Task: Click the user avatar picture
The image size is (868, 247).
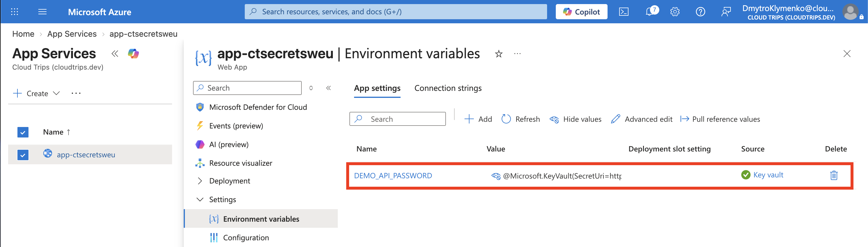Action: [x=850, y=12]
